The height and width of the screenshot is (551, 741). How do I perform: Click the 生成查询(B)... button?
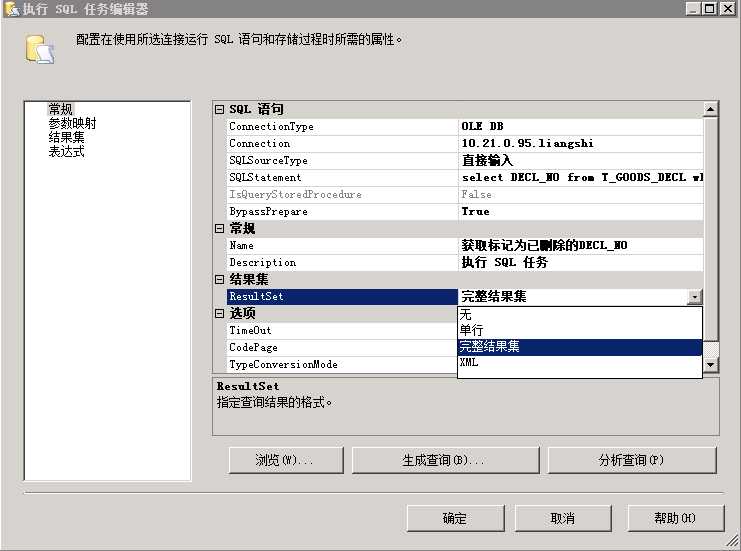tap(445, 460)
